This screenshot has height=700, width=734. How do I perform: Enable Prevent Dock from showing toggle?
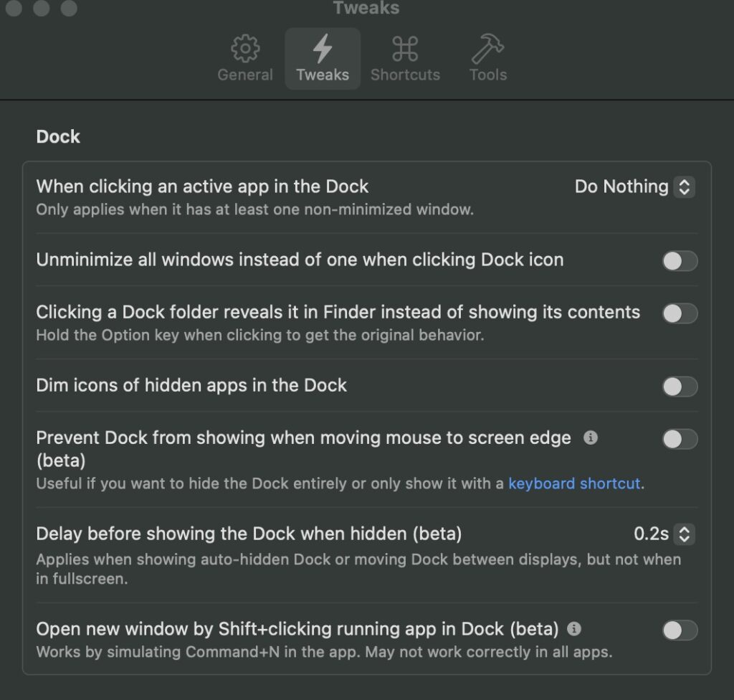680,439
